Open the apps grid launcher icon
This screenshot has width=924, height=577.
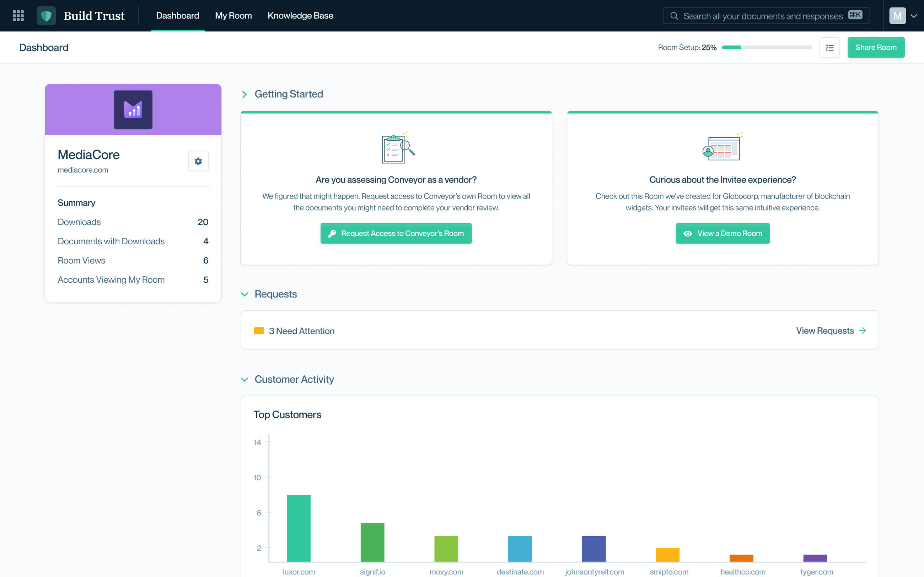[x=18, y=16]
